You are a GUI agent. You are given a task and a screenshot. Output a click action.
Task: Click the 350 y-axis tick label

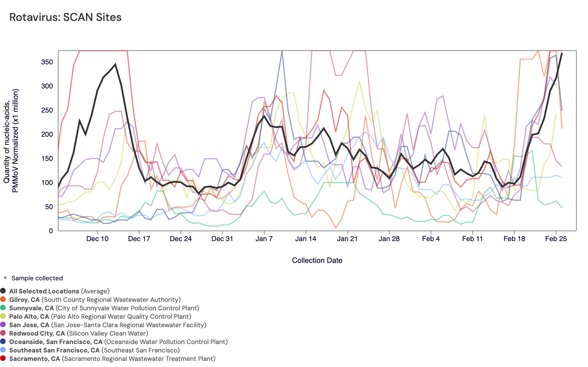pyautogui.click(x=47, y=62)
